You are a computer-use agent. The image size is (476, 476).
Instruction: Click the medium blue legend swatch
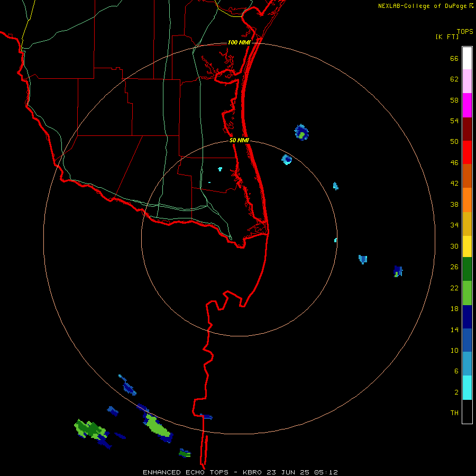[467, 340]
